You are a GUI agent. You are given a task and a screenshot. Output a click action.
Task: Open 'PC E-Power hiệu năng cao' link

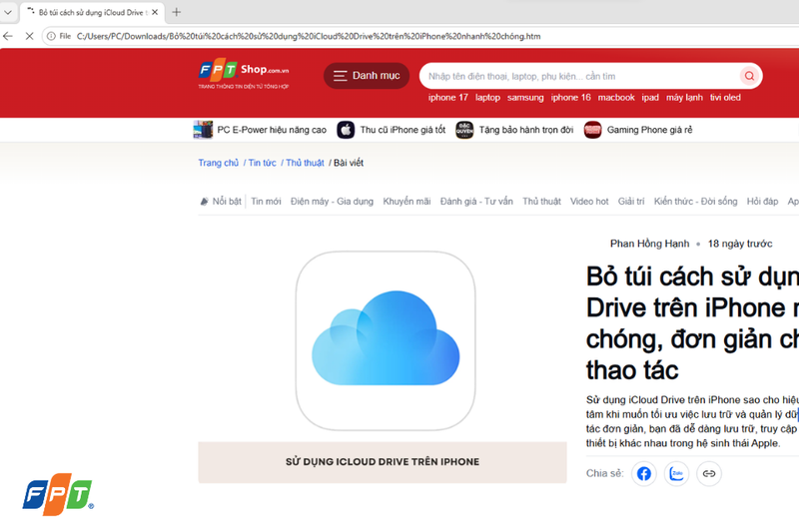pos(272,130)
